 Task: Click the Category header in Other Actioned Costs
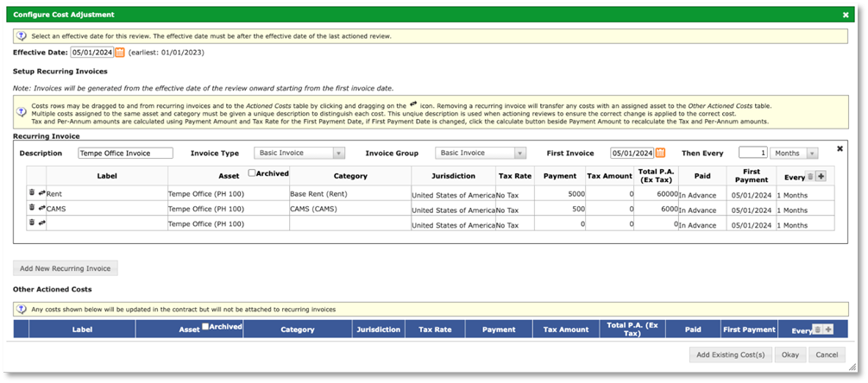point(298,330)
